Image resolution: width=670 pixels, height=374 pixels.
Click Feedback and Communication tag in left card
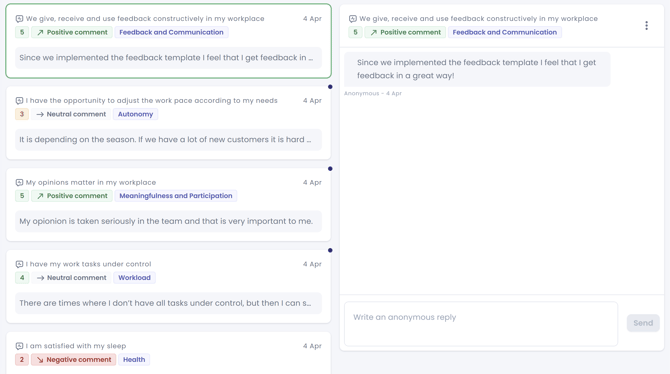[171, 32]
